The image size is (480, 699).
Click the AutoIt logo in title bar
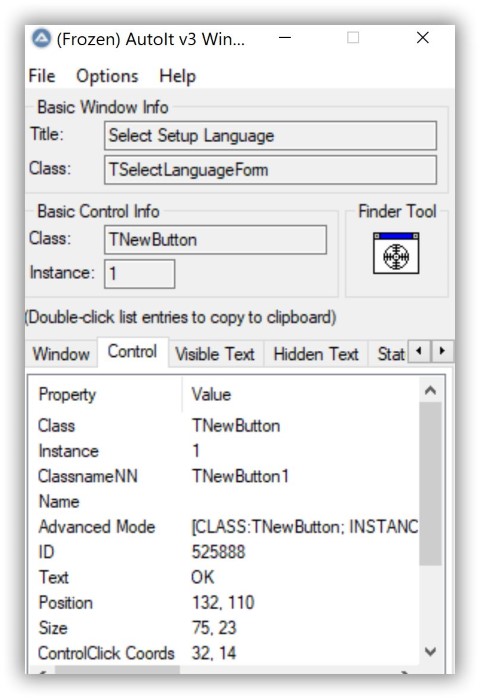pyautogui.click(x=41, y=39)
